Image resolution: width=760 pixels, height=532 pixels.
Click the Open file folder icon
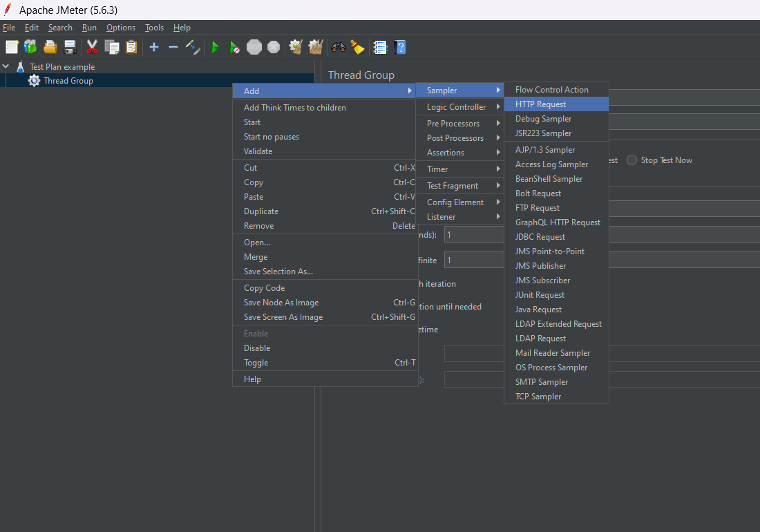click(x=50, y=47)
